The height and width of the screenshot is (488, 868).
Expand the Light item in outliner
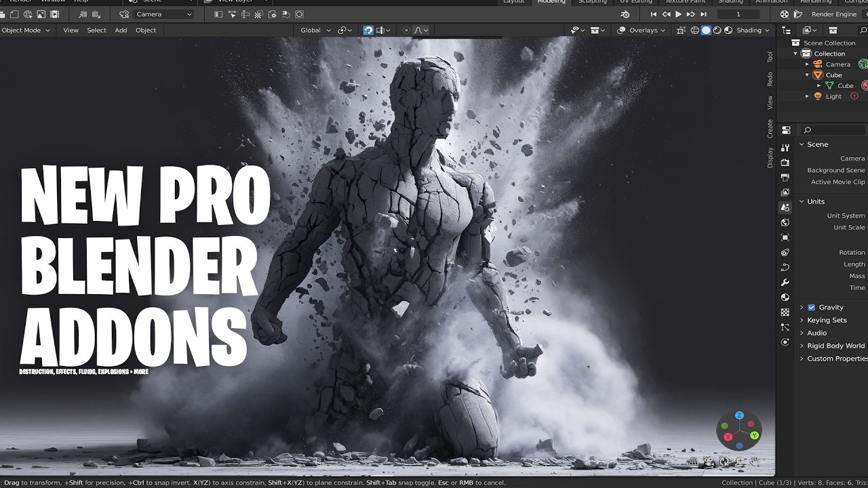tap(807, 96)
